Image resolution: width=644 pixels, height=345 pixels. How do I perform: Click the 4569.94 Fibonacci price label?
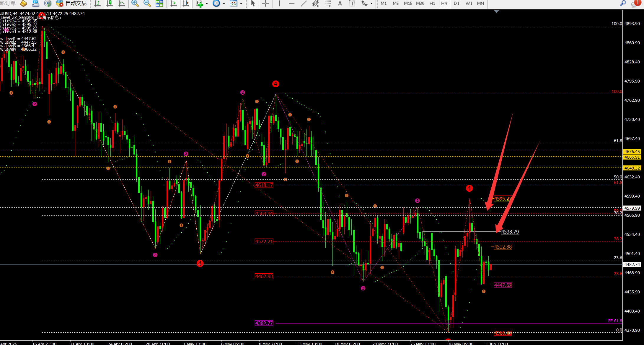click(x=264, y=213)
